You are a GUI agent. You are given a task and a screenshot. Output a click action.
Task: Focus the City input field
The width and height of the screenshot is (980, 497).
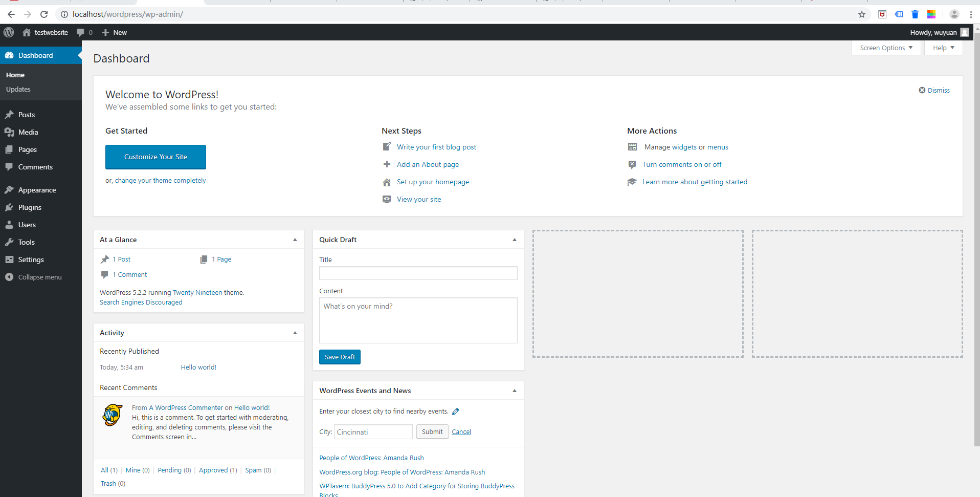click(x=373, y=432)
